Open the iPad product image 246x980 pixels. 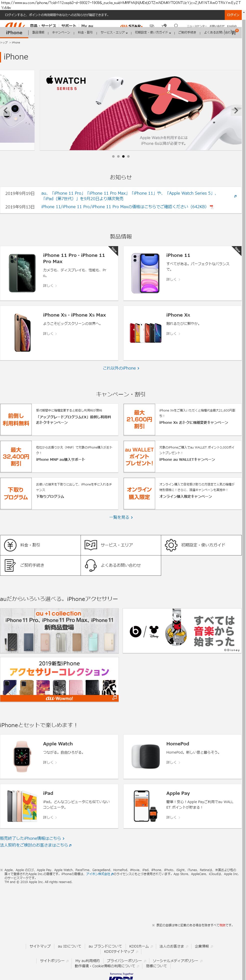(x=22, y=806)
